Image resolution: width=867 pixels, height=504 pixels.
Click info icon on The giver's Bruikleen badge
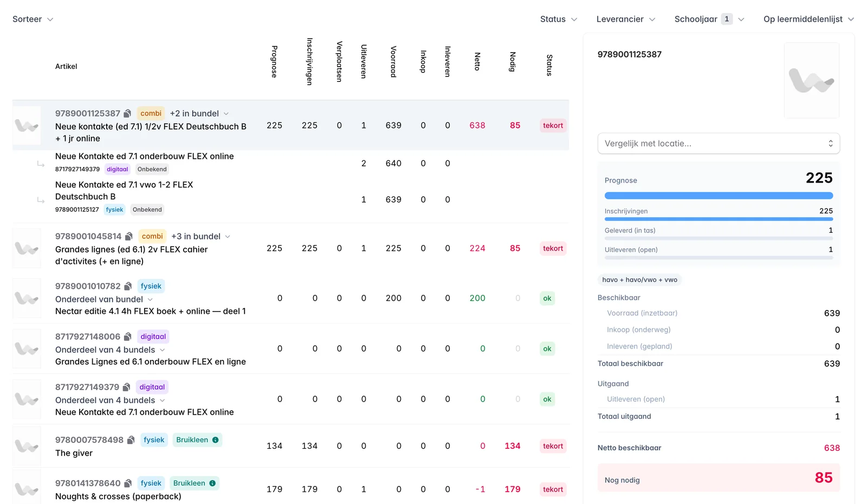pos(216,440)
